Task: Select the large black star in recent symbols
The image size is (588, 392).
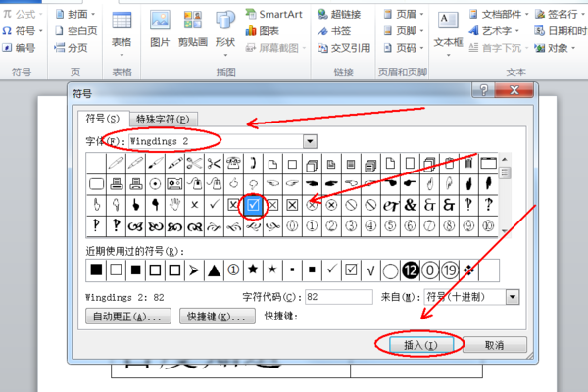Action: [x=253, y=270]
